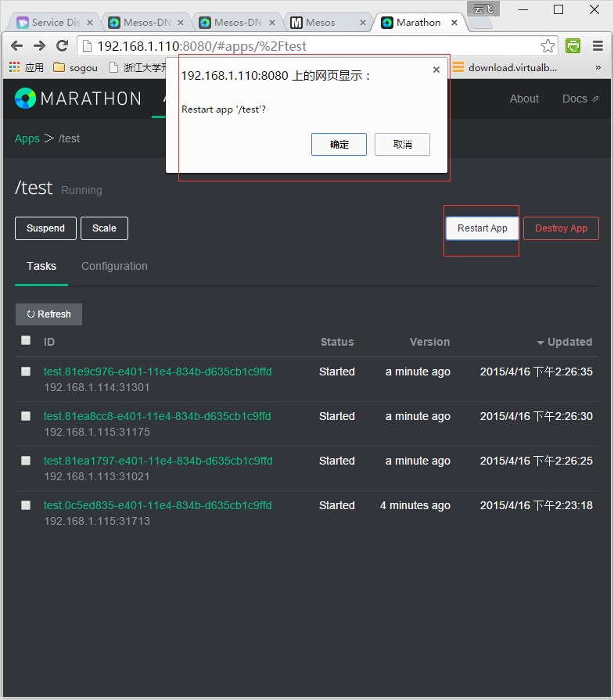Sort by the Status column header
The width and height of the screenshot is (614, 700).
pyautogui.click(x=337, y=342)
